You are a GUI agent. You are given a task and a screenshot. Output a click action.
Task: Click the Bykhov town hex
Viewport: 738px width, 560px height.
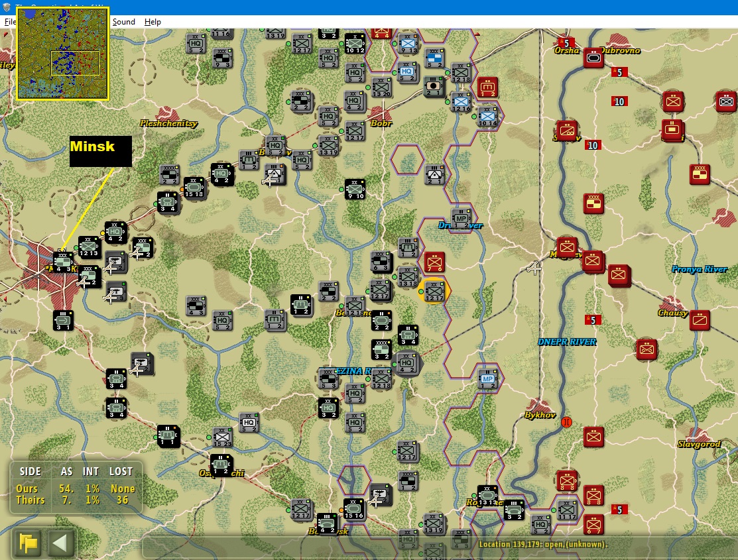[x=540, y=408]
